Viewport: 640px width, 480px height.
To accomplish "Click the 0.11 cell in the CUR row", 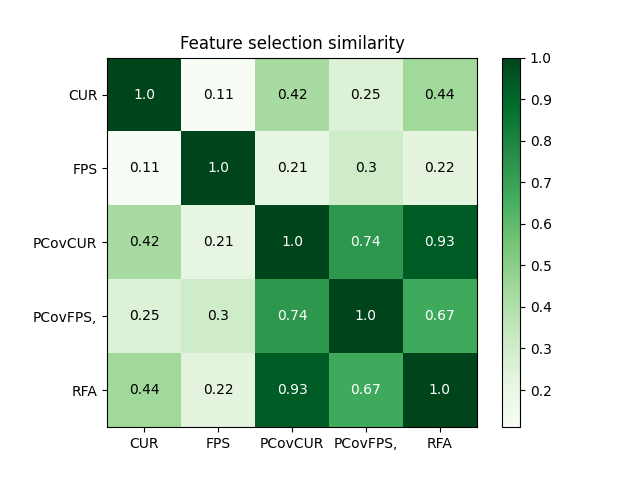I will 218,95.
